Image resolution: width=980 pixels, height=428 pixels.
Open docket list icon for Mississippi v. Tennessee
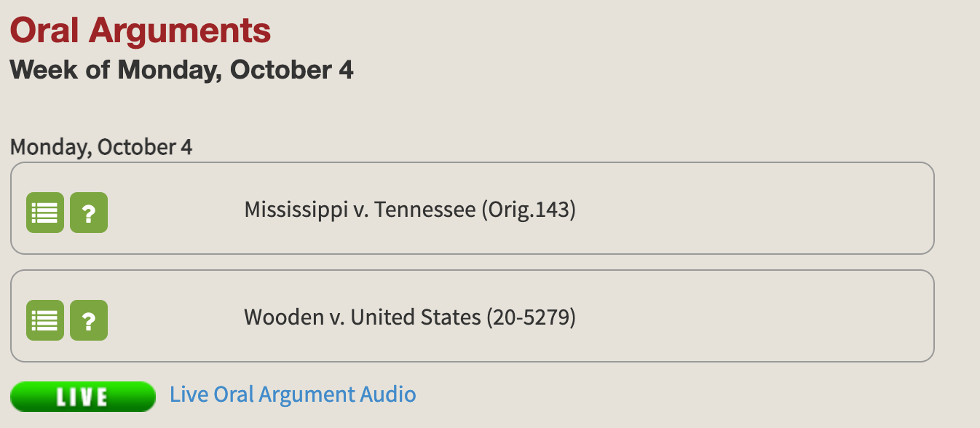(x=45, y=213)
